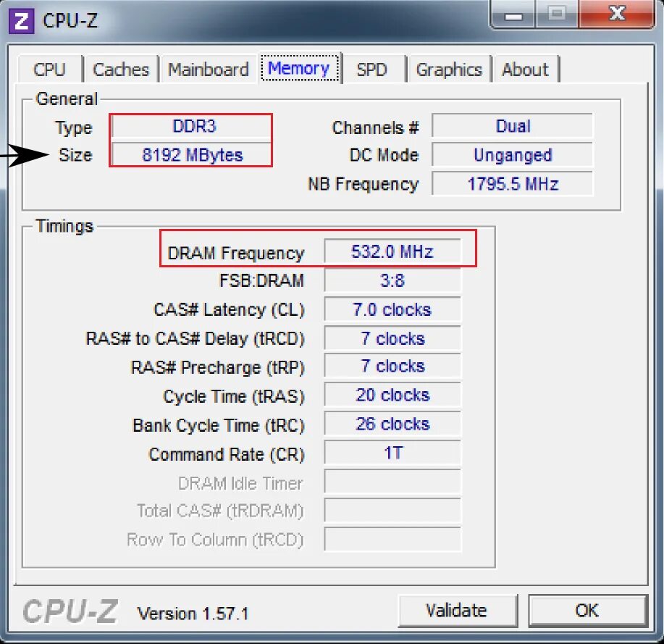Viewport: 664px width, 644px height.
Task: Click the Dual channels value
Action: click(x=513, y=126)
